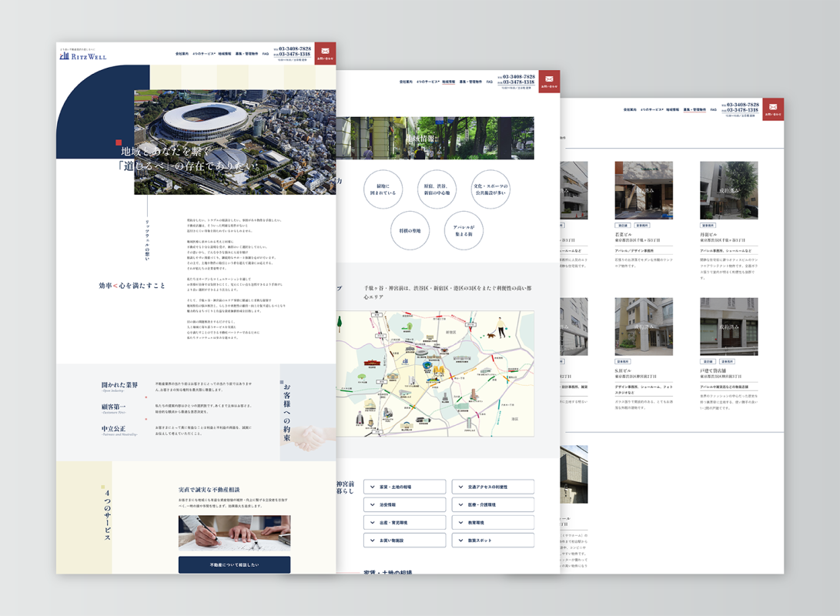This screenshot has height=616, width=840.
Task: Open 4つのサービス menu on property listing page
Action: (x=652, y=110)
